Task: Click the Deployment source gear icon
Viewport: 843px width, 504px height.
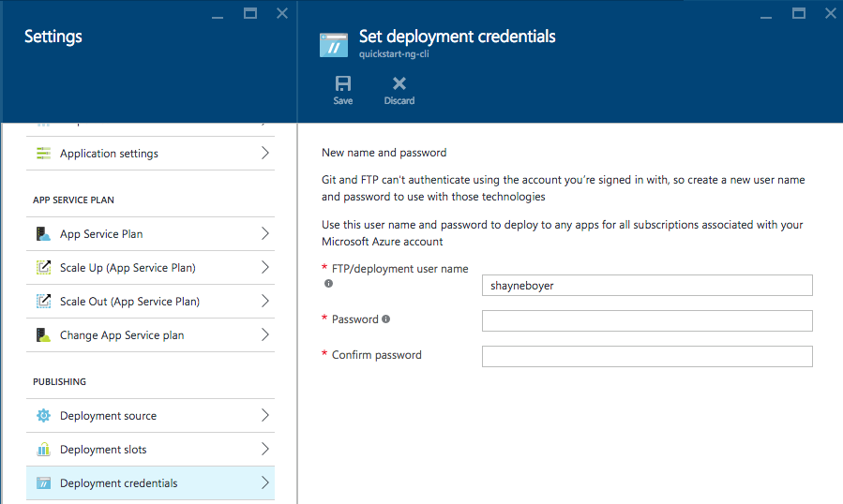Action: pyautogui.click(x=43, y=415)
